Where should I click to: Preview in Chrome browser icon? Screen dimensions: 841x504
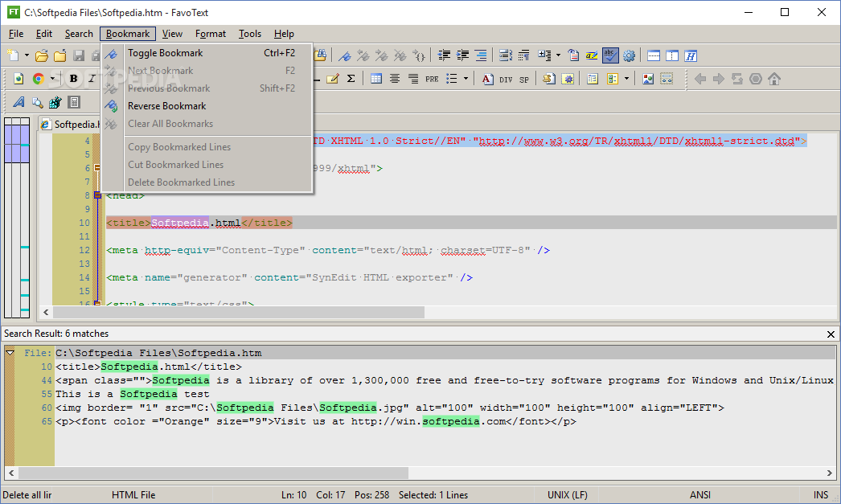tap(38, 79)
